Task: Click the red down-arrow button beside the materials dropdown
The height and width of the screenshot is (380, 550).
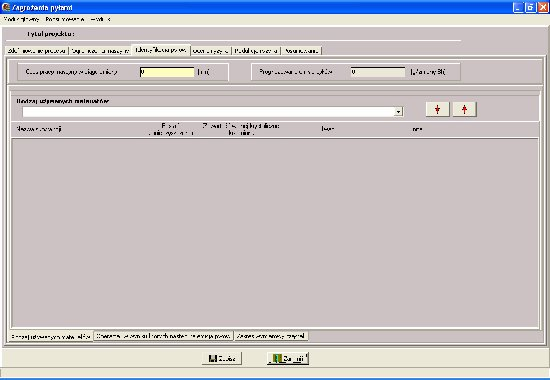Action: click(x=437, y=109)
